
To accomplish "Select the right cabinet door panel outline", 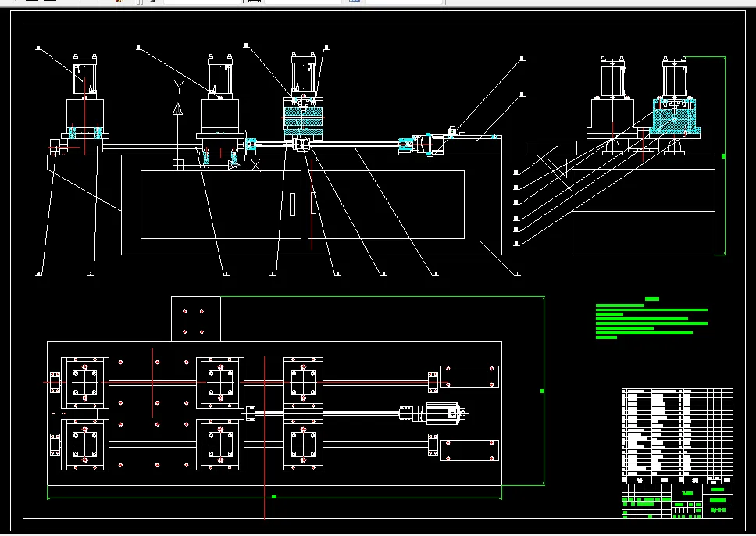I will pos(386,205).
